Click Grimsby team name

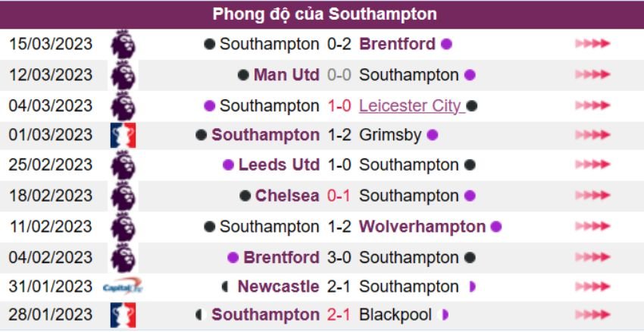pos(389,135)
